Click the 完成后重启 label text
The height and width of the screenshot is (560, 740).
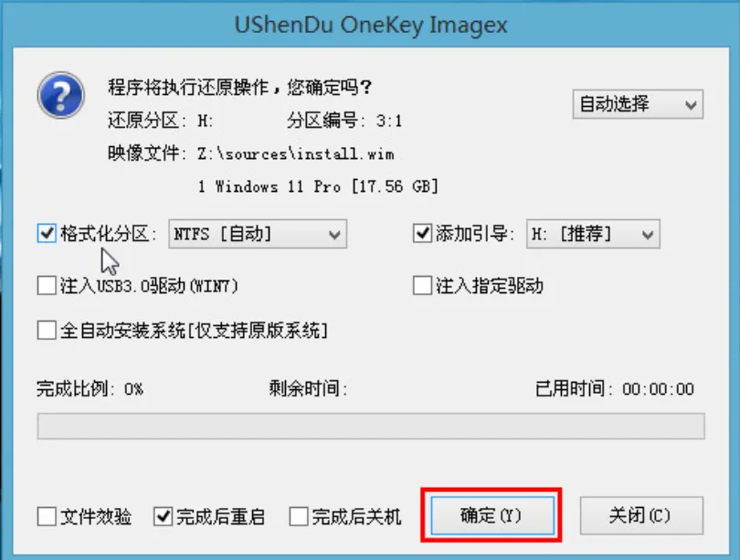click(220, 517)
